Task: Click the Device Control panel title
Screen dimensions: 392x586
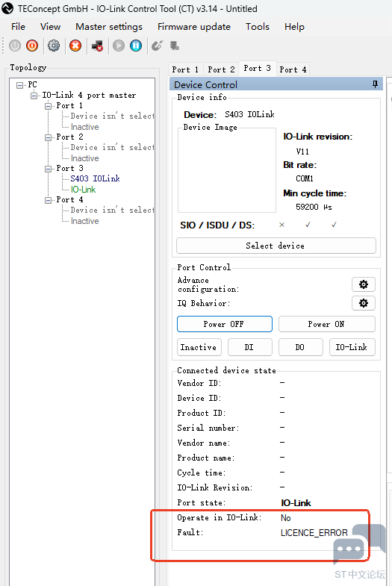Action: pos(205,85)
